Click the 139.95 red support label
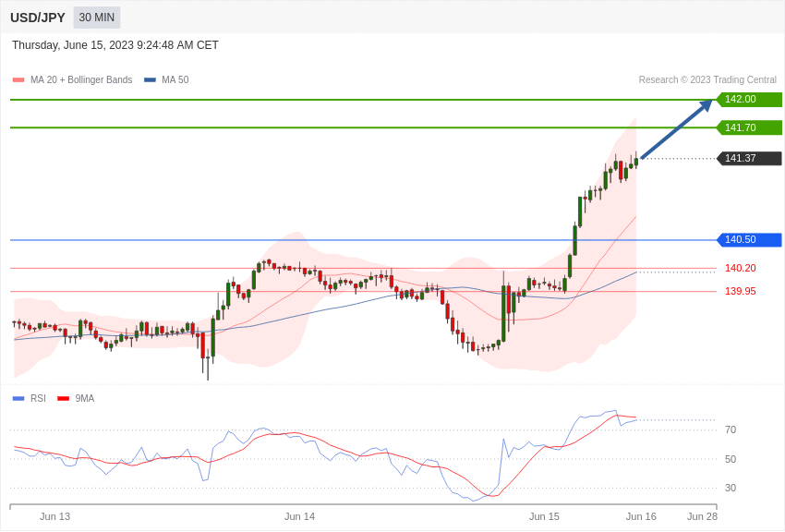The width and height of the screenshot is (785, 532). [741, 291]
